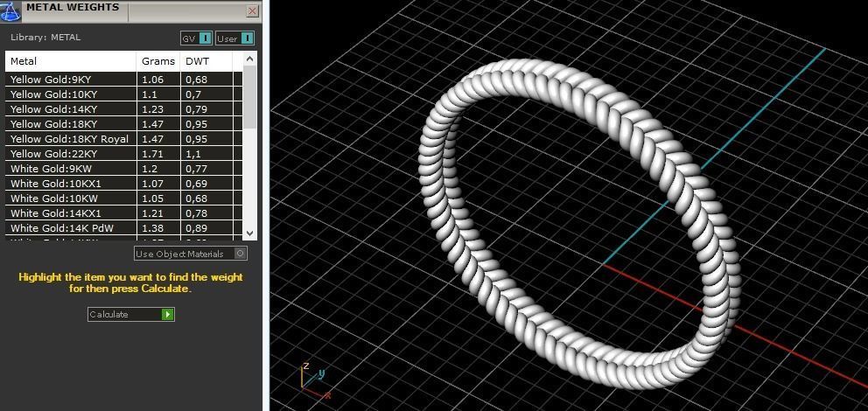Select the Yellow Gold:22KY row
This screenshot has width=868, height=411.
[x=124, y=154]
